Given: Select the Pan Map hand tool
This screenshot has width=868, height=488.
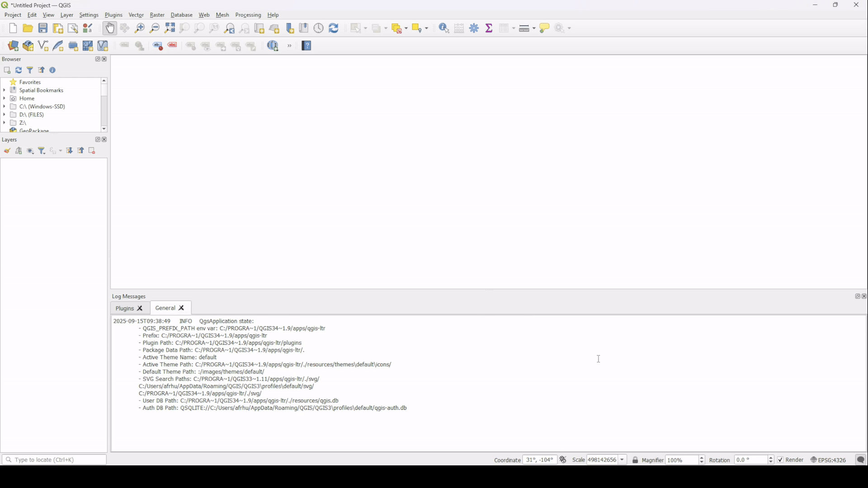Looking at the screenshot, I should coord(110,28).
